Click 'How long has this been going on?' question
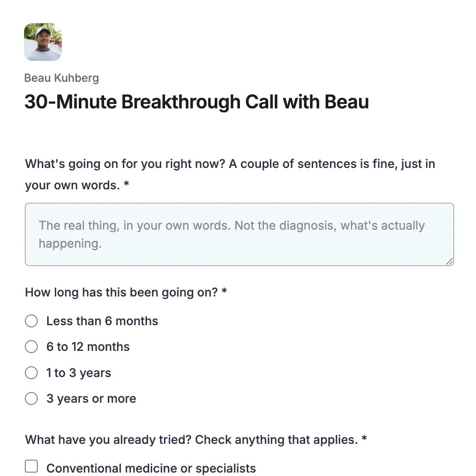Viewport: 476px width, 476px height. [x=121, y=292]
